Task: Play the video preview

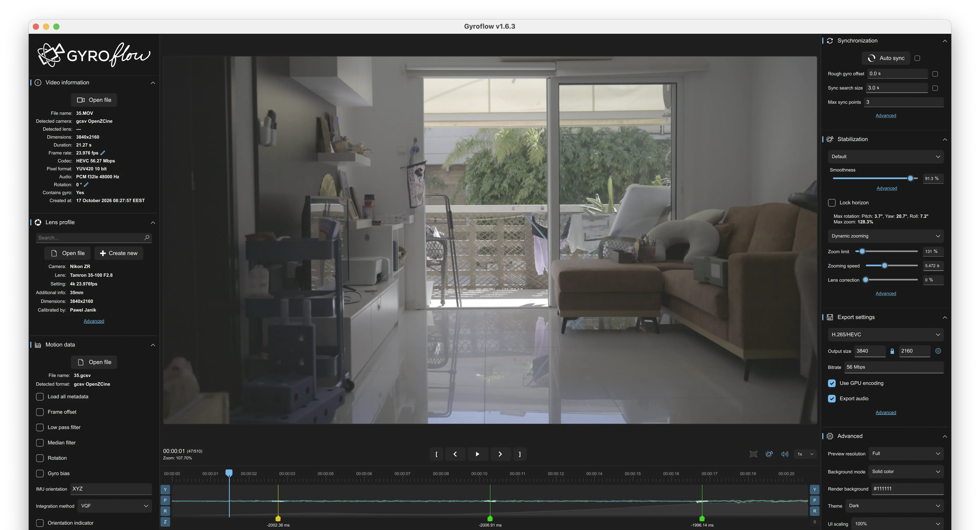Action: (x=477, y=454)
